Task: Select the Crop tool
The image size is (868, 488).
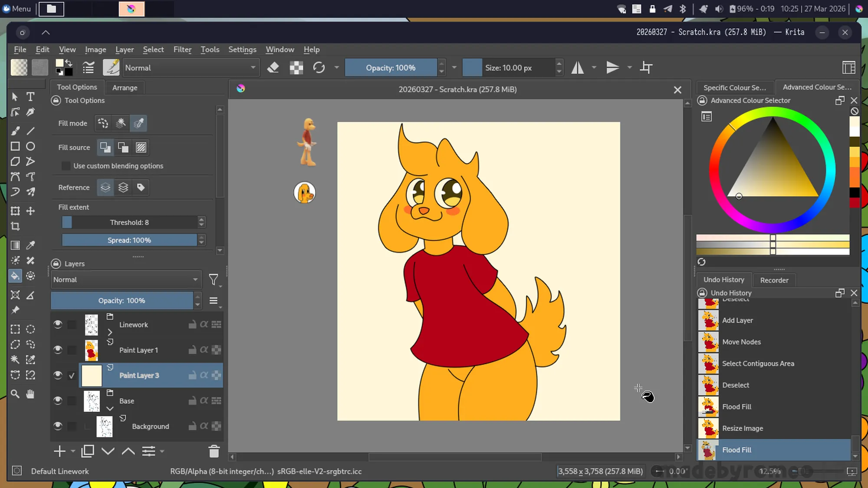Action: click(x=15, y=226)
